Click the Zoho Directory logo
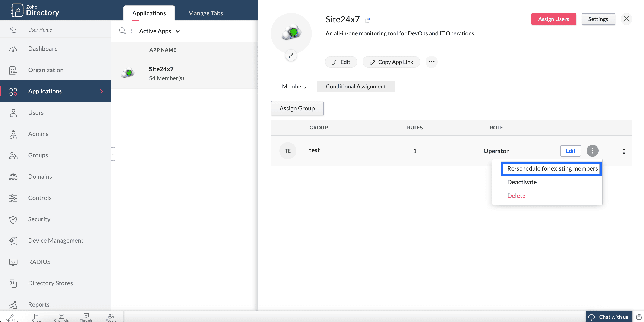644x322 pixels. [x=35, y=10]
